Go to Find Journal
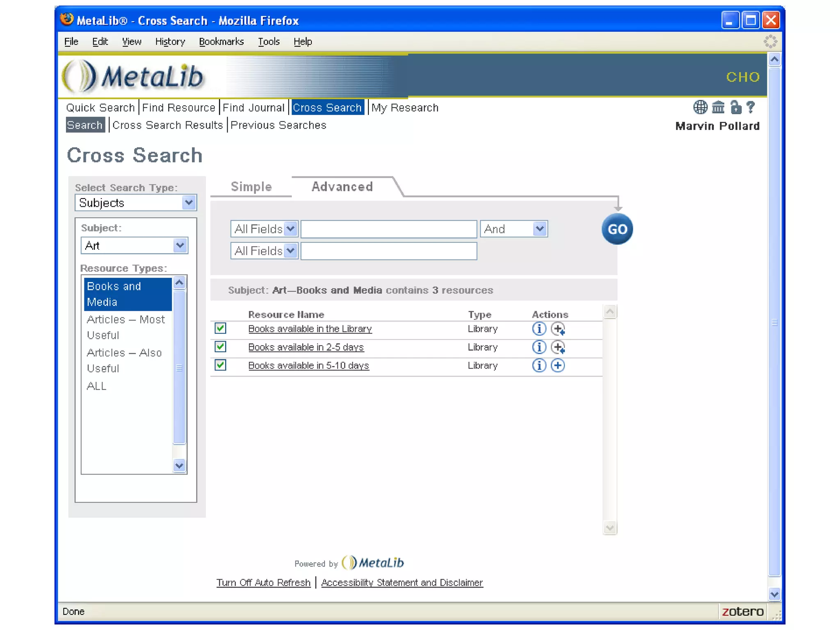Screen dimensions: 840x630 253,107
